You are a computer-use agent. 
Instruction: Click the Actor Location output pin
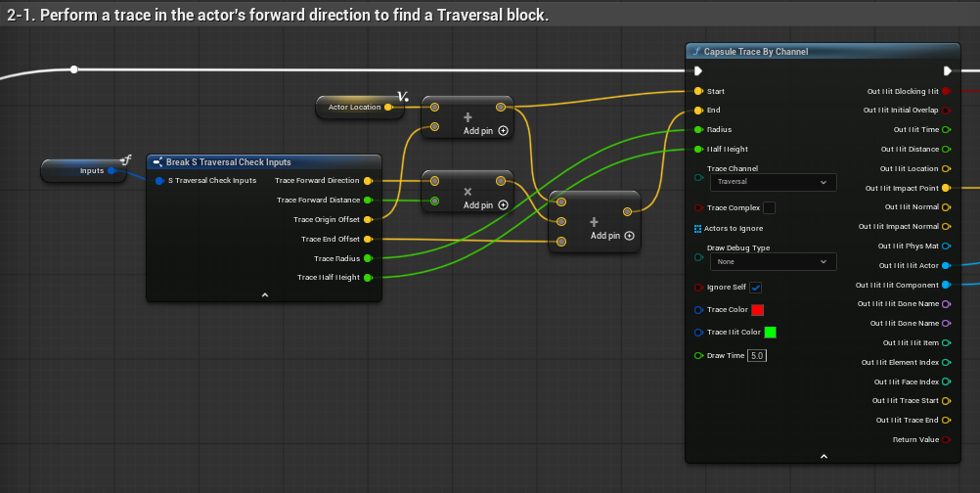388,107
